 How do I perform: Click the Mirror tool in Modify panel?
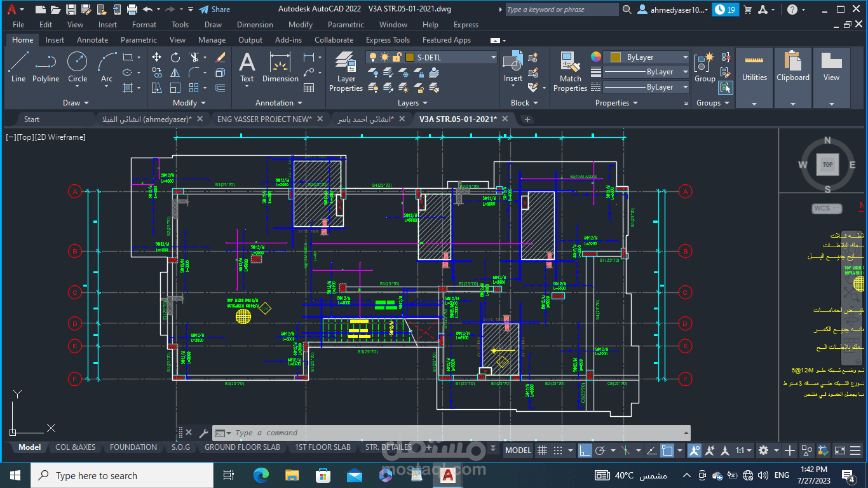tap(175, 72)
